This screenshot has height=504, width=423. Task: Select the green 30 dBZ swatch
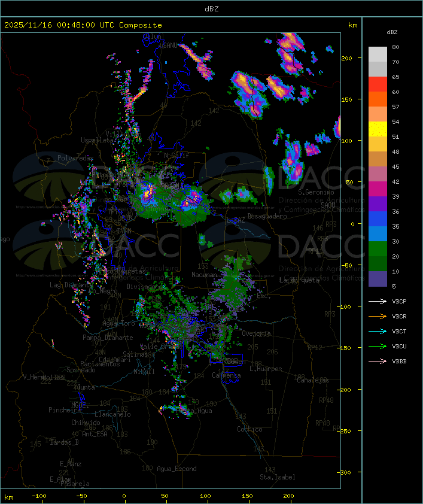(x=378, y=249)
